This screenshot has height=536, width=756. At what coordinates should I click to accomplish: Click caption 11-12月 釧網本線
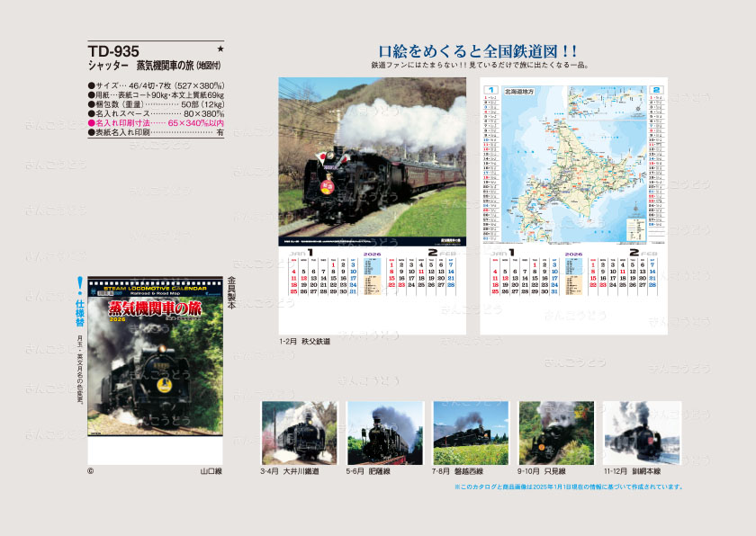pyautogui.click(x=632, y=471)
